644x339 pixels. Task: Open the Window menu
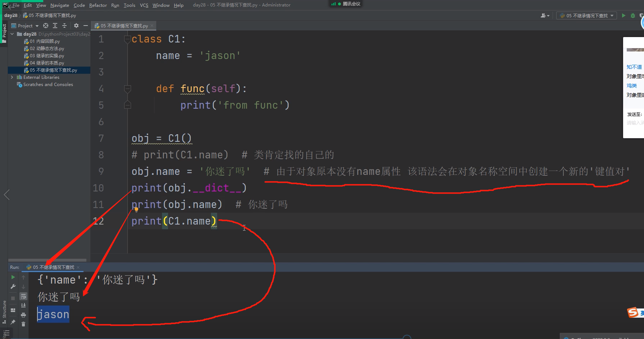tap(161, 5)
